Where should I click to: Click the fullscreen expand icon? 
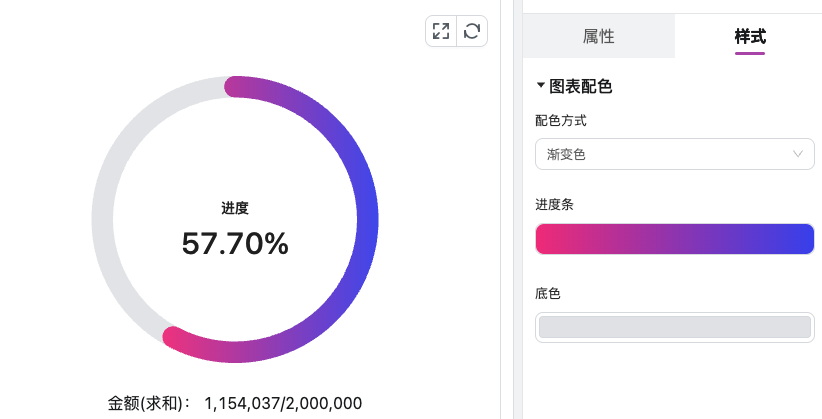441,31
